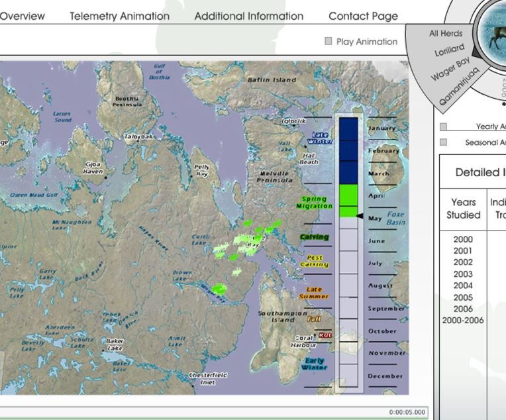Click the Early Winter season label
Image resolution: width=506 pixels, height=420 pixels.
(x=315, y=364)
